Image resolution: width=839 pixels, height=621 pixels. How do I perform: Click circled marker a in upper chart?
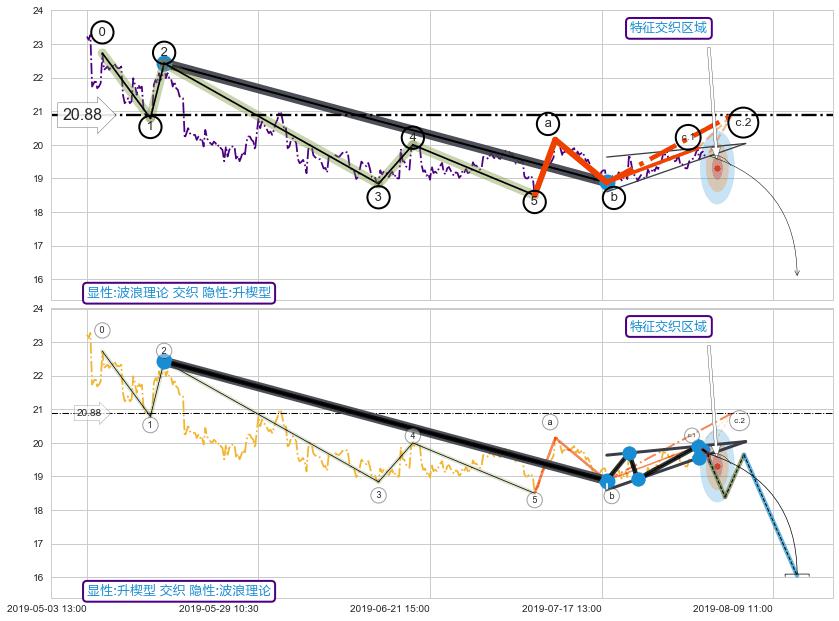[x=548, y=124]
